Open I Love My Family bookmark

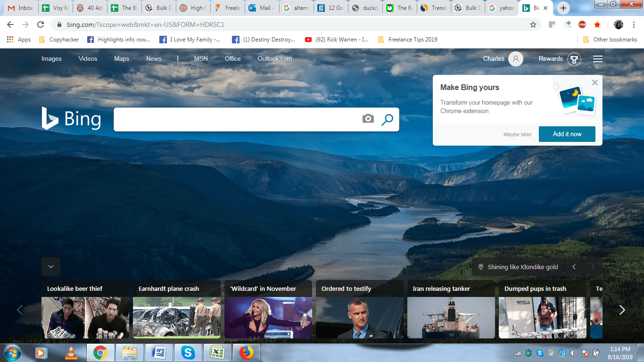(190, 40)
